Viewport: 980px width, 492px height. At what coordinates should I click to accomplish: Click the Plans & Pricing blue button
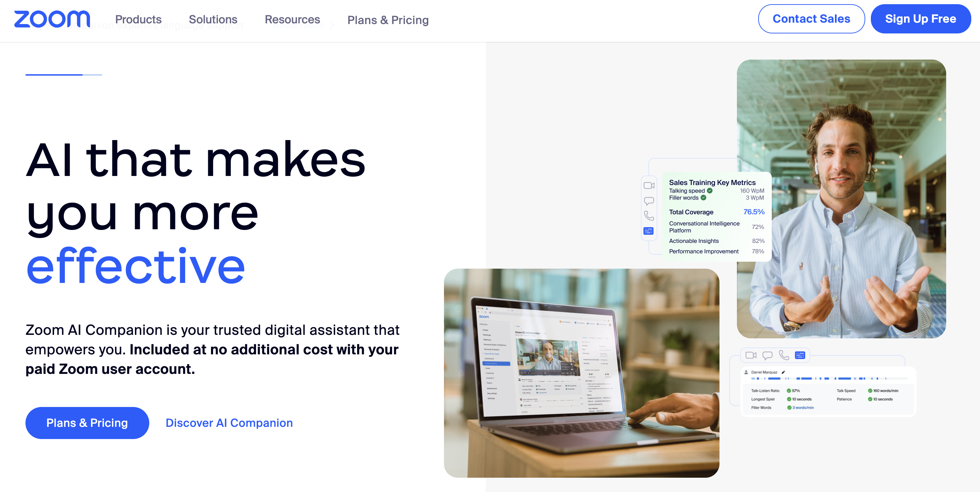coord(87,422)
